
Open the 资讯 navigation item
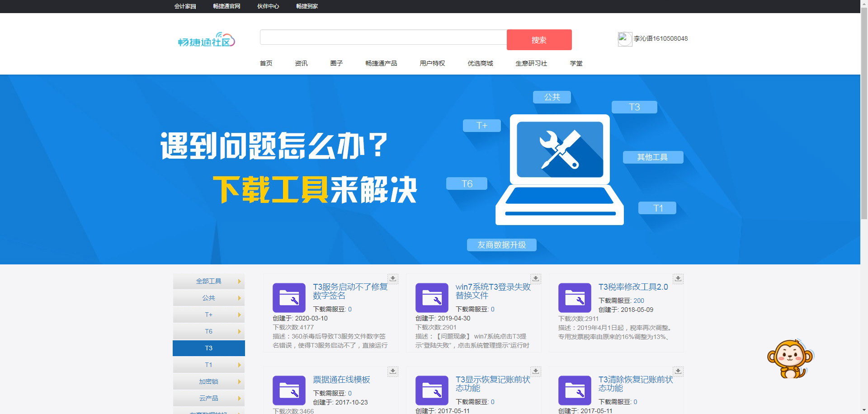tap(301, 63)
